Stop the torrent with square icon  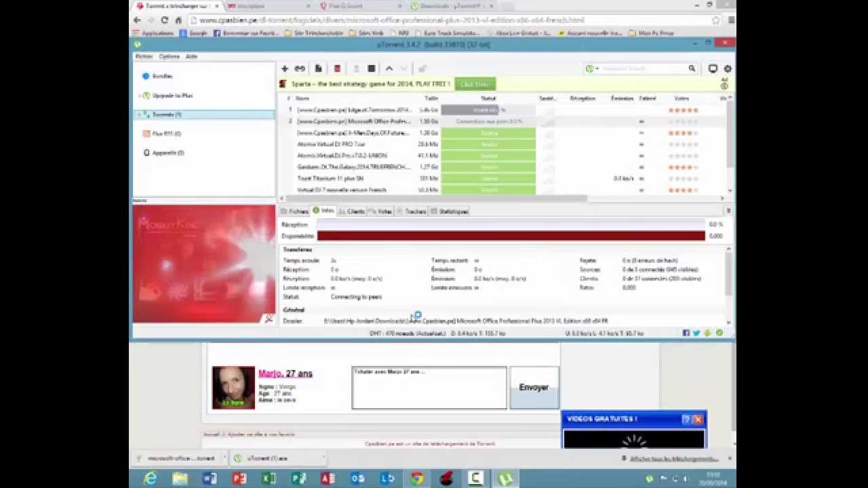[372, 68]
